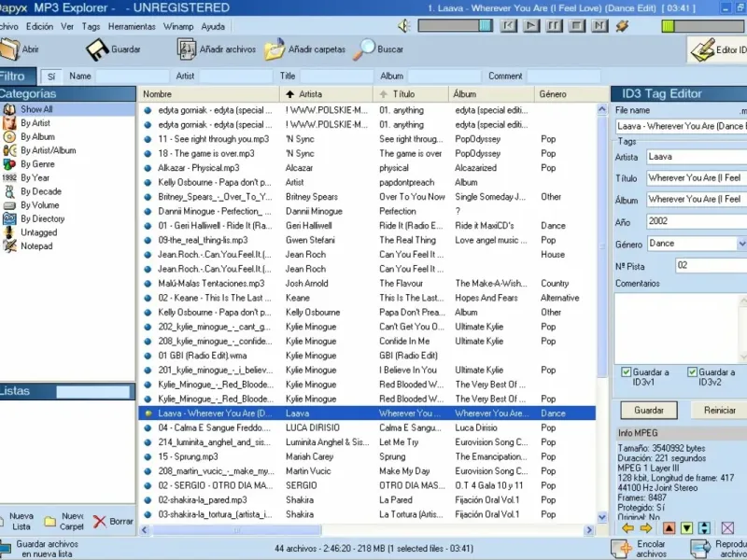Browse categories By Volume
Image resolution: width=747 pixels, height=560 pixels.
pos(39,205)
